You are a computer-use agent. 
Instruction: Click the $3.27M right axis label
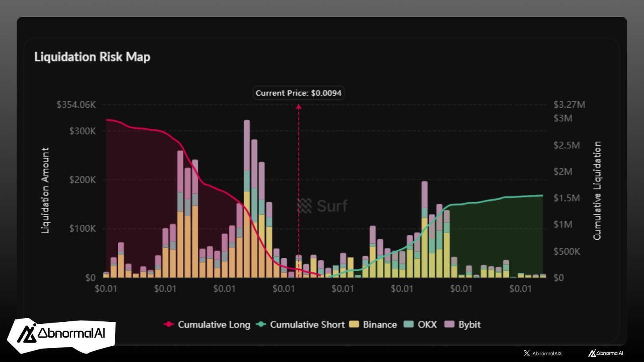pyautogui.click(x=569, y=105)
